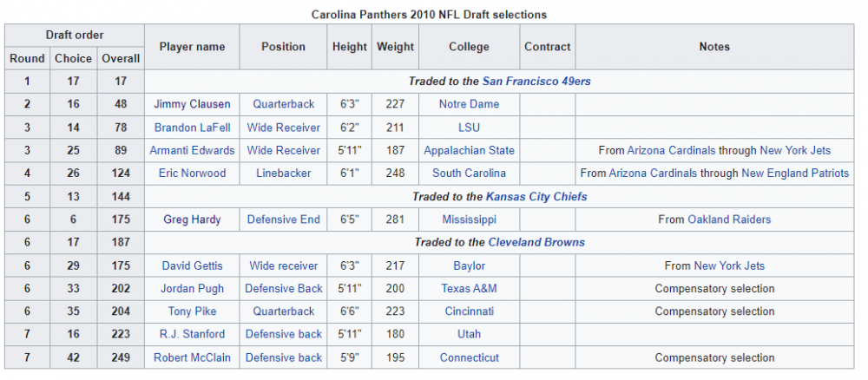
Task: Open the Defensive End position link
Action: click(x=284, y=219)
